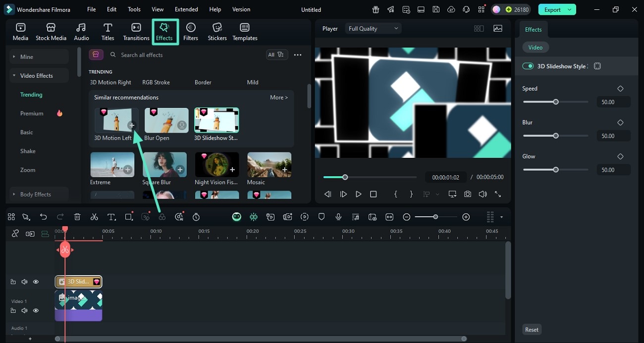The width and height of the screenshot is (644, 343).
Task: Open the Stickers panel
Action: (217, 32)
